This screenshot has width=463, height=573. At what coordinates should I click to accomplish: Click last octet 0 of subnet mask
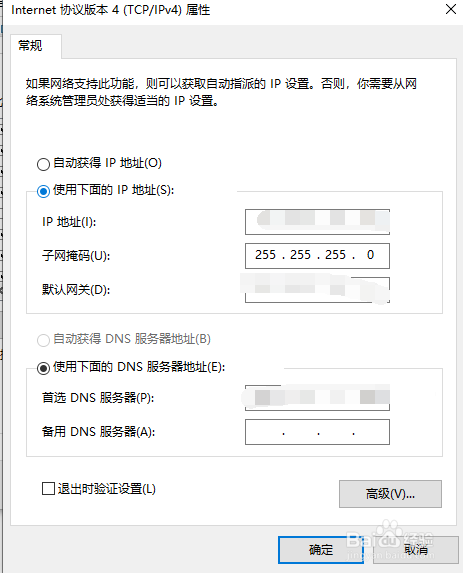pyautogui.click(x=370, y=255)
